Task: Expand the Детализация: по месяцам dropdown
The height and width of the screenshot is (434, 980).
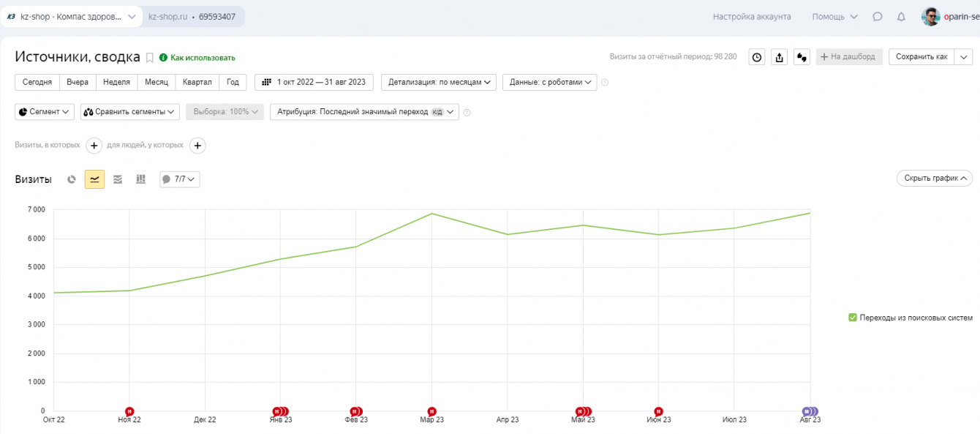Action: tap(439, 83)
